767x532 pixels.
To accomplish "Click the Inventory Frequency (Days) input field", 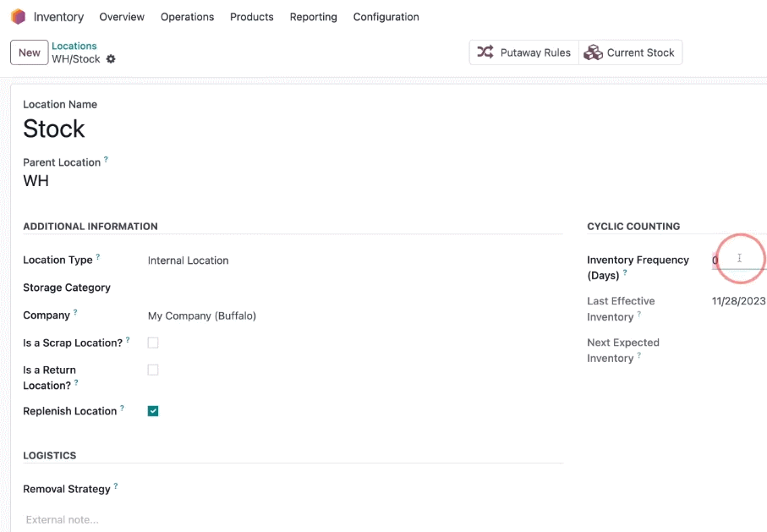I will pos(738,261).
